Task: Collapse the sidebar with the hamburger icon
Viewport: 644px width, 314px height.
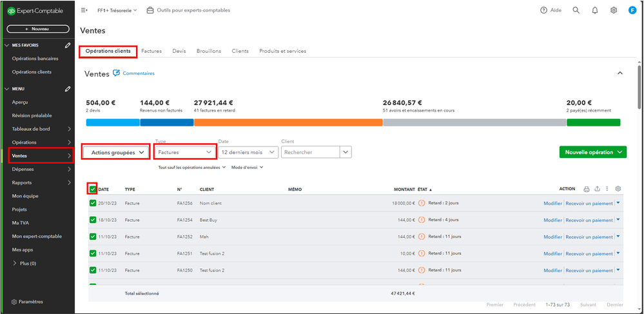Action: point(84,10)
